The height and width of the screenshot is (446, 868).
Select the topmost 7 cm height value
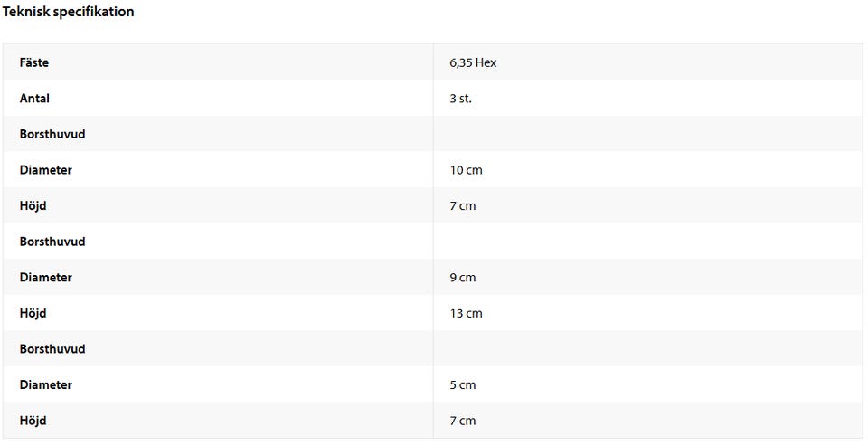tap(462, 206)
